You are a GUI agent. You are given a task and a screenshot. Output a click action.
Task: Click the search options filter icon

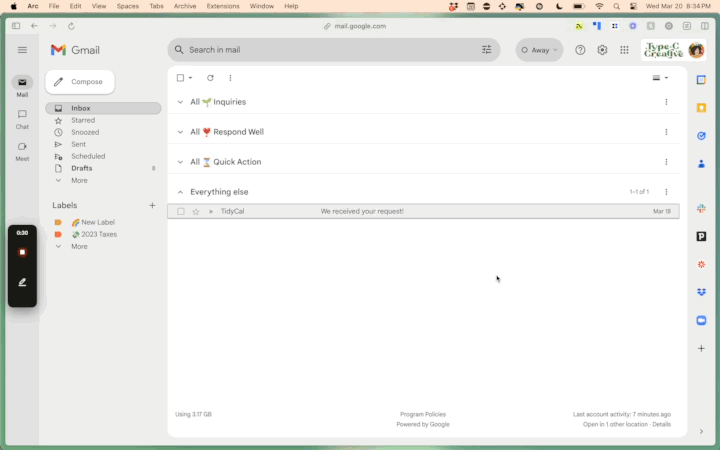tap(487, 50)
